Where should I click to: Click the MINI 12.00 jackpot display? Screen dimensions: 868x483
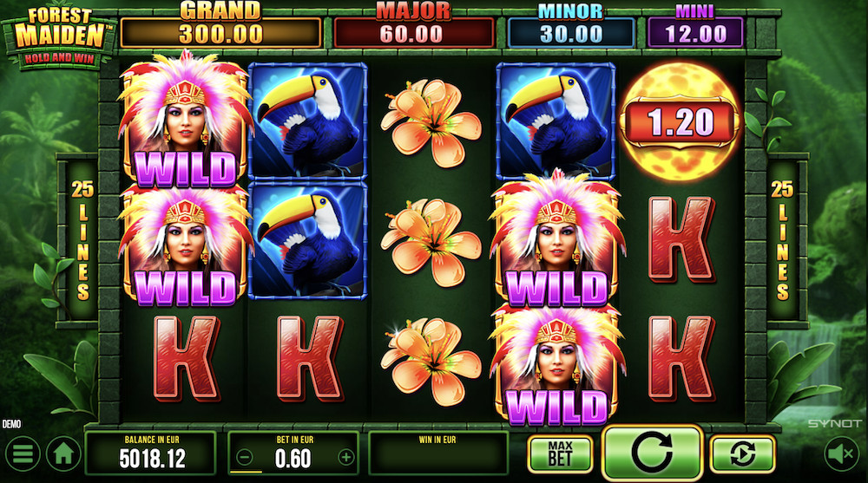695,27
